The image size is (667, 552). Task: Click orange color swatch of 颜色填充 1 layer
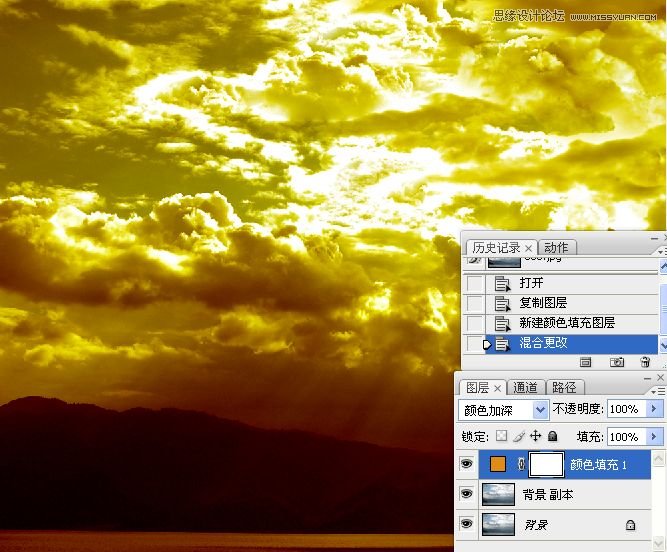498,464
